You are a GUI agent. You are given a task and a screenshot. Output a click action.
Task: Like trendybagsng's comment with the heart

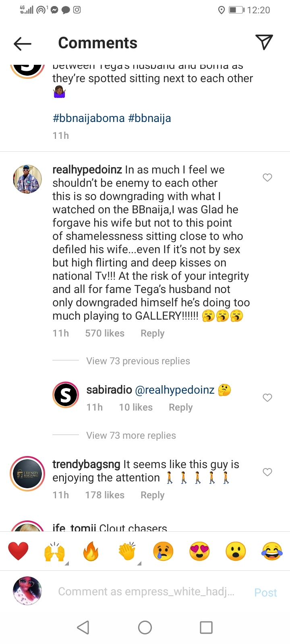267,472
